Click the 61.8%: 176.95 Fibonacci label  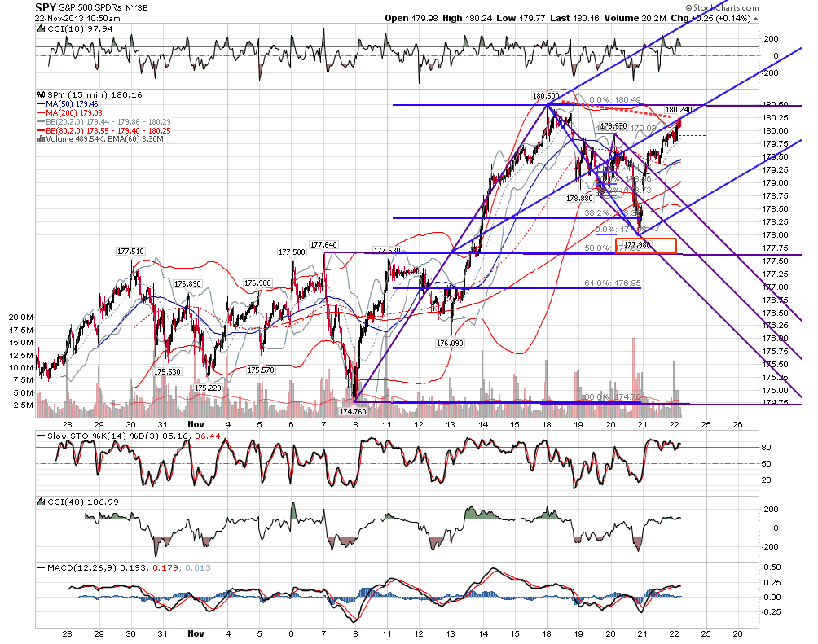tap(612, 283)
